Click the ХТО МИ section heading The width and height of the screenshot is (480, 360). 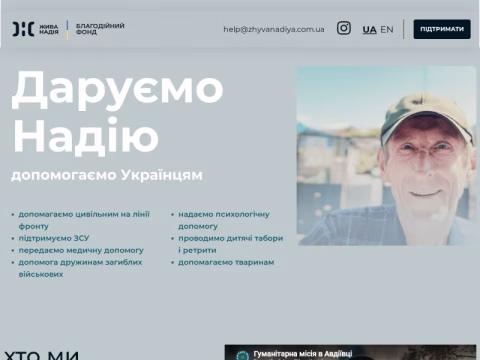pos(42,355)
